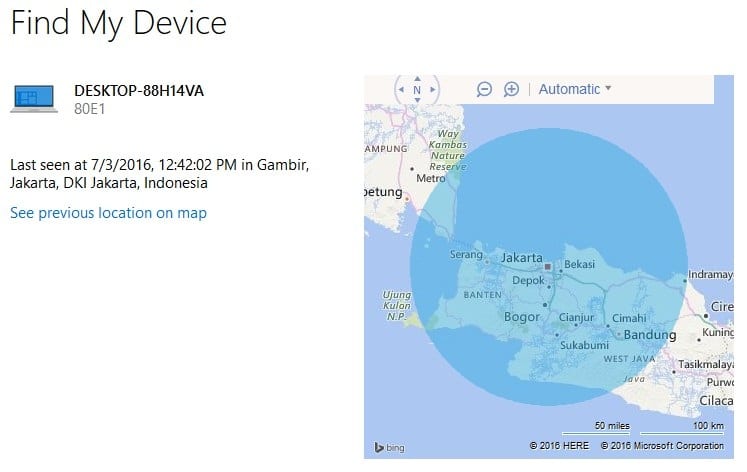Click Ujung Kulon N.P. label
Image resolution: width=747 pixels, height=472 pixels.
tap(396, 306)
